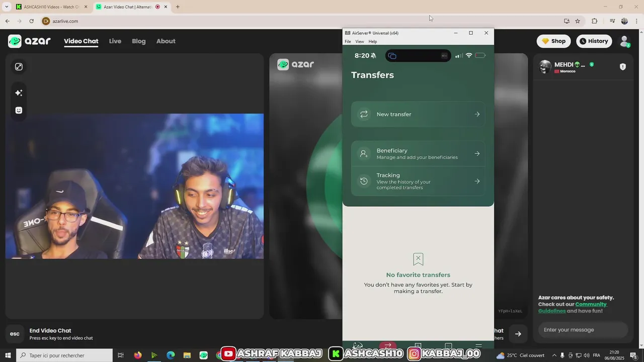Click the MEHDI verified badge
Viewport: 644px width, 362px height.
pos(592,64)
